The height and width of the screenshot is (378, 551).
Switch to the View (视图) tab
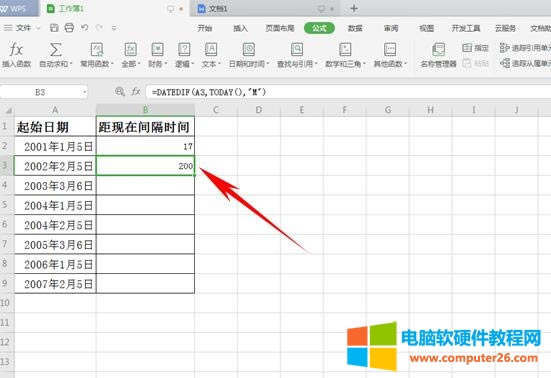point(427,28)
